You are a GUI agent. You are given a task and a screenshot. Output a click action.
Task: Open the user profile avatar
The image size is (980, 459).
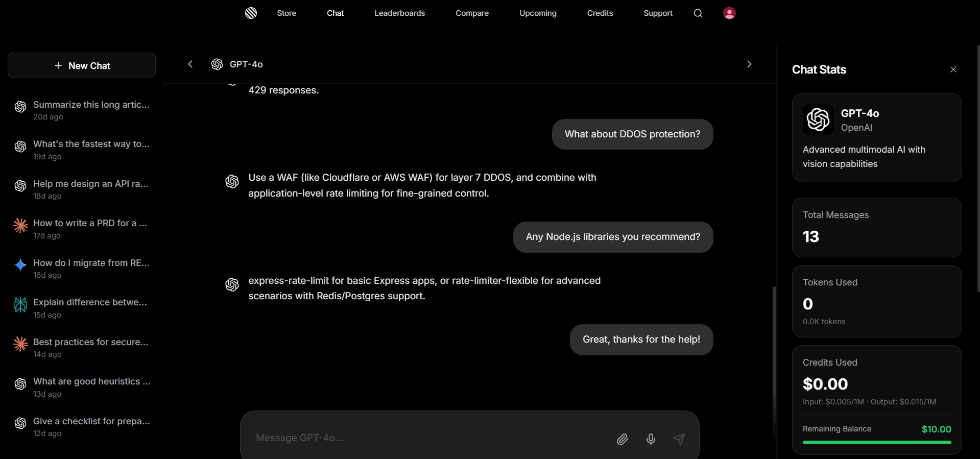tap(729, 13)
